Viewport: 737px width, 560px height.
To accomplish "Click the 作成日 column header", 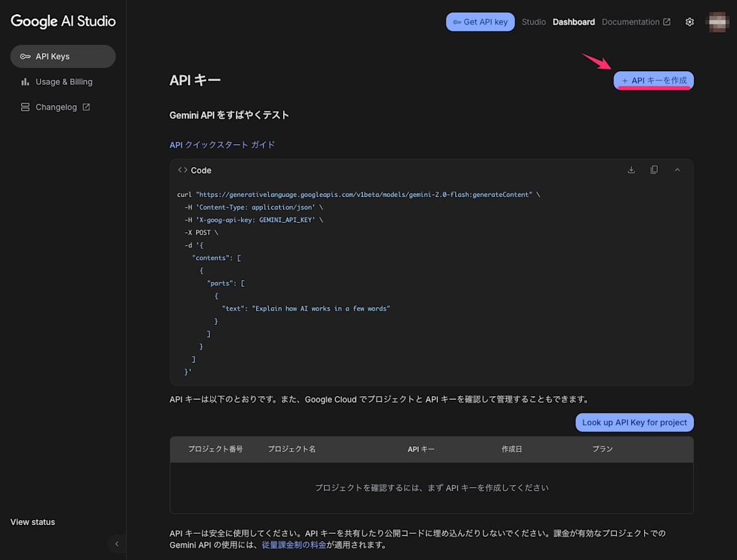I will (512, 449).
